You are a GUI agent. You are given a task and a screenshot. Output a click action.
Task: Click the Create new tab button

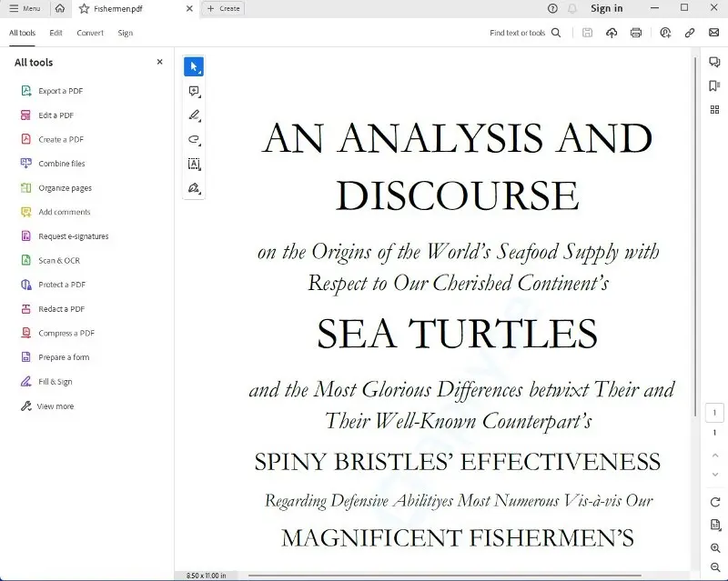click(x=223, y=8)
